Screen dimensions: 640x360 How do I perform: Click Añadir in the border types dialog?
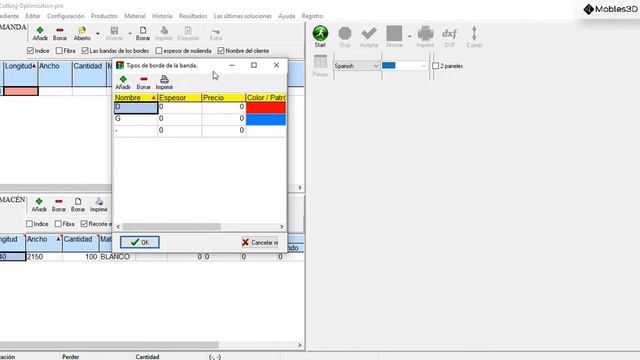(123, 82)
